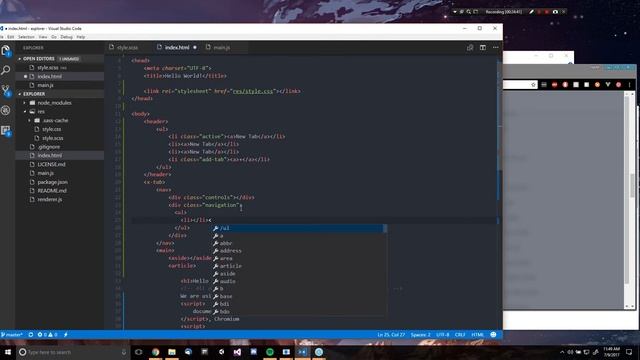The width and height of the screenshot is (640, 360).
Task: Click the lightning bolt icon in the status bar
Action: (x=66, y=335)
